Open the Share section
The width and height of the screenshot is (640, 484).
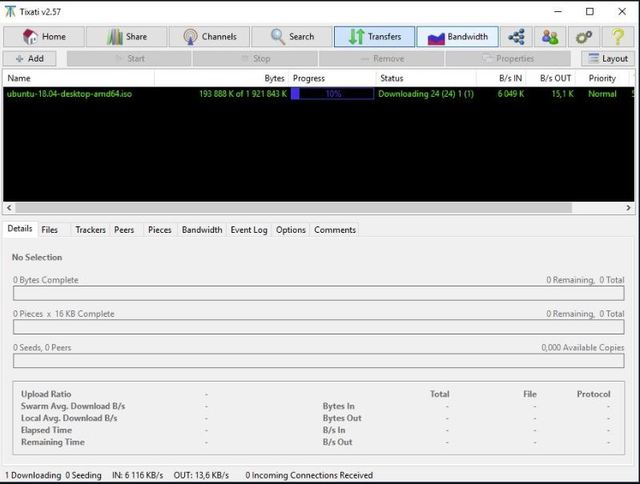click(x=125, y=37)
